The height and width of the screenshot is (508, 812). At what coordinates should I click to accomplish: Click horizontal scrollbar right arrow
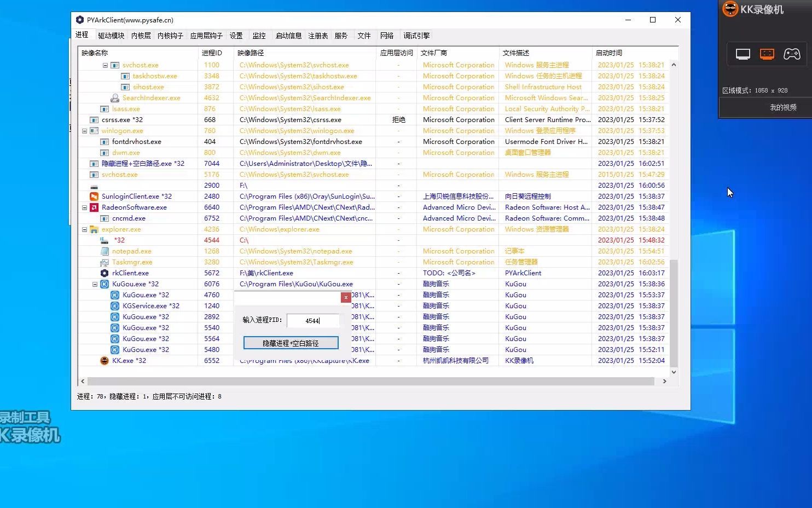point(664,381)
